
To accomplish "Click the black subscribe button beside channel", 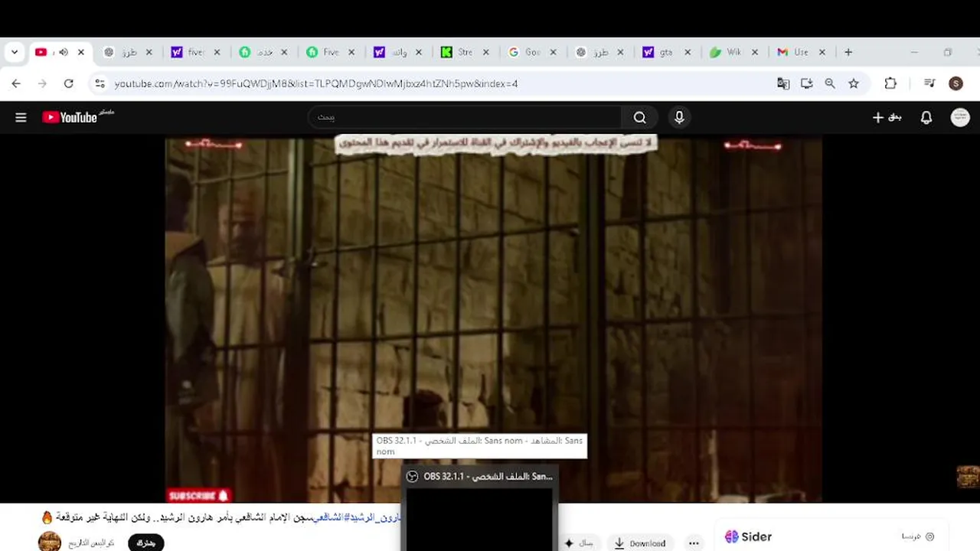I will coord(146,543).
